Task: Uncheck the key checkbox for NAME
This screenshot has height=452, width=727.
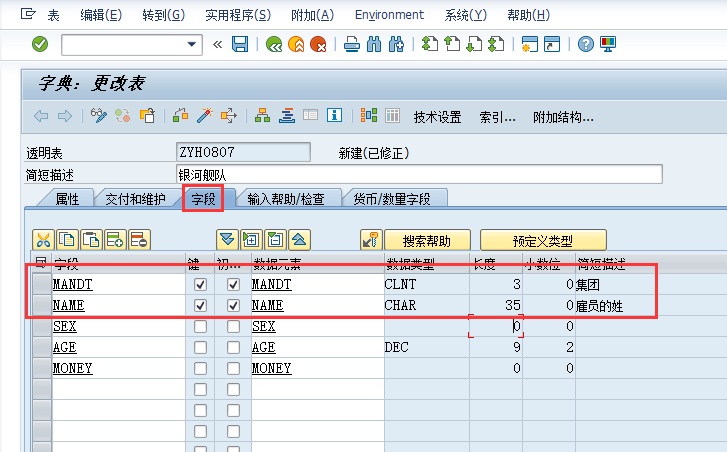Action: click(200, 306)
